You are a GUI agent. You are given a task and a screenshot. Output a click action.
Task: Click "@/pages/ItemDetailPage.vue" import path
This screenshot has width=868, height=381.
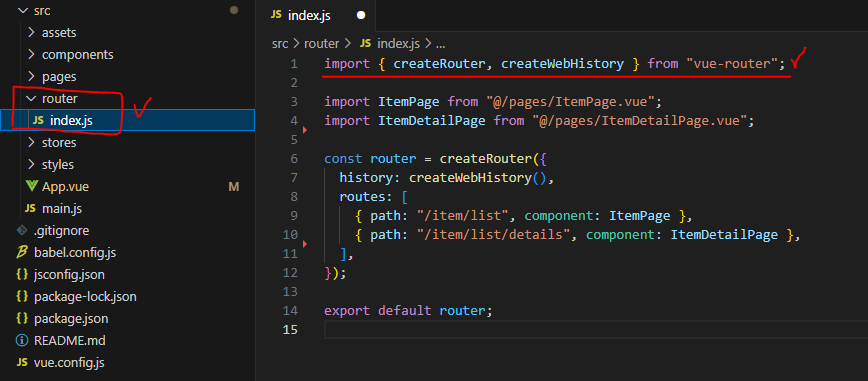[x=639, y=121]
